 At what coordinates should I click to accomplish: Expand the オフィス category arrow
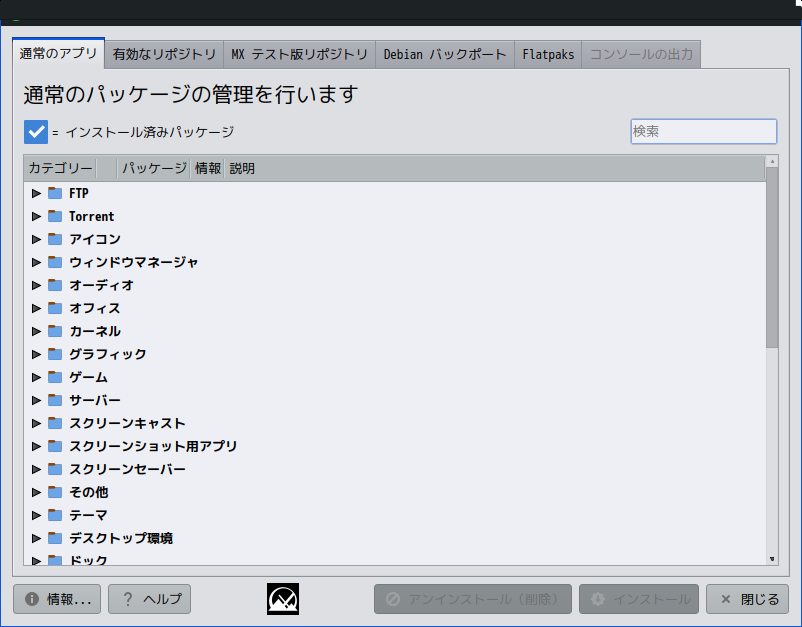[36, 308]
